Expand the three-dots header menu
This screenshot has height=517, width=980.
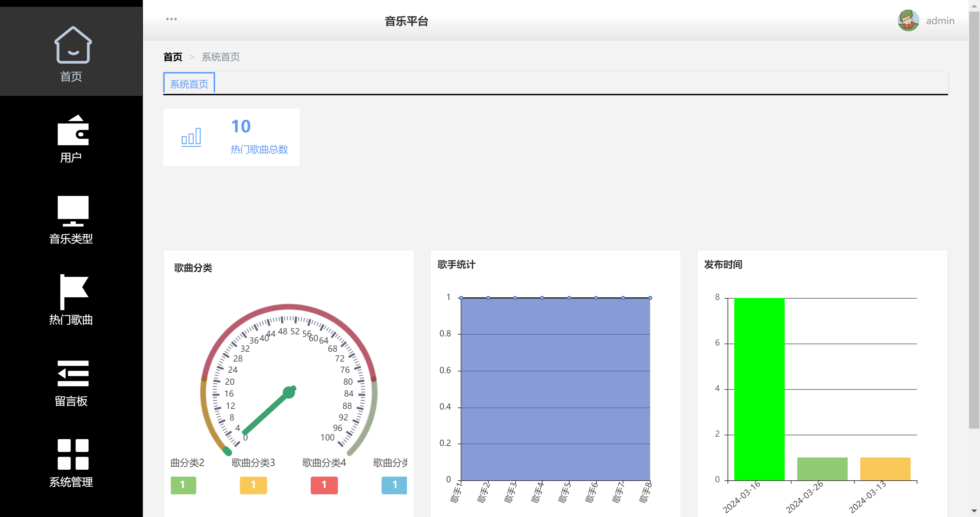click(171, 19)
